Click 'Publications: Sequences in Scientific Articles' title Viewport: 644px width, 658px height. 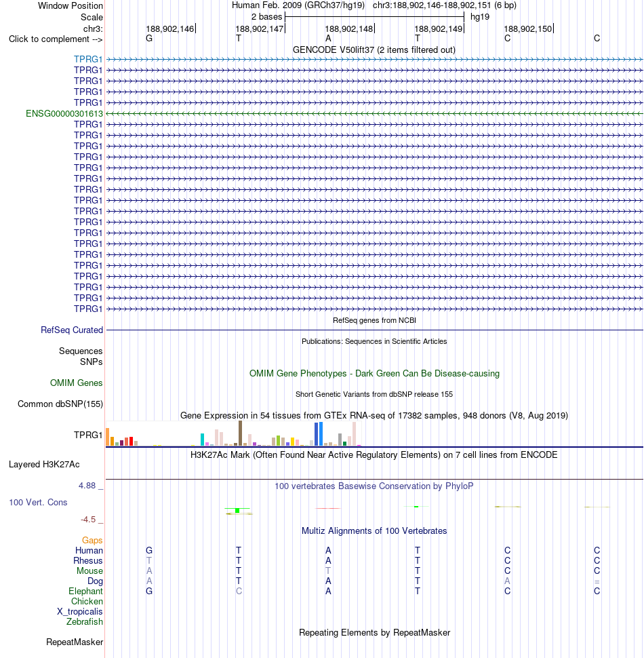coord(374,341)
